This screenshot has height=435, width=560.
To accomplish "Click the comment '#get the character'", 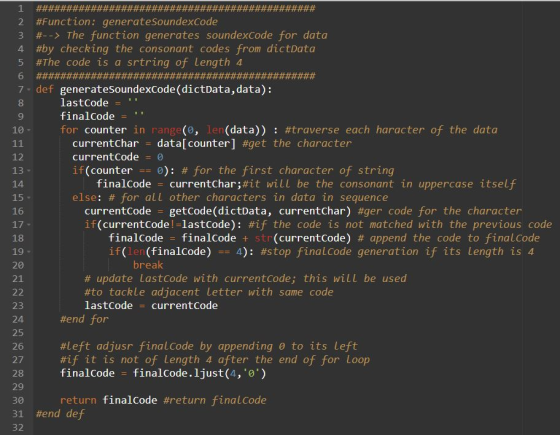I will point(297,144).
